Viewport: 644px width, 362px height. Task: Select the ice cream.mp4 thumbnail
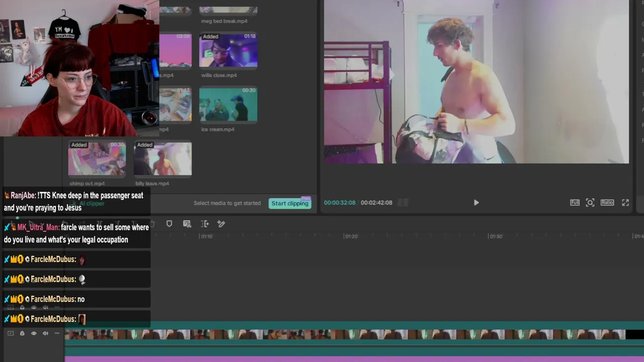tap(228, 105)
